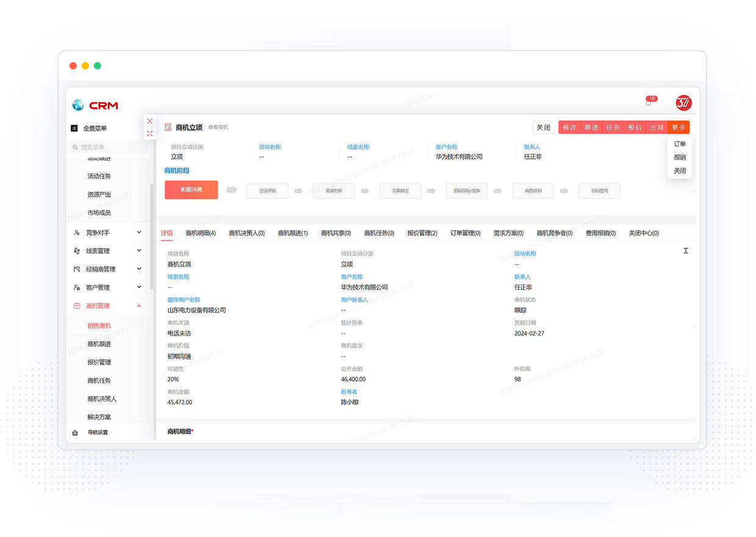This screenshot has width=756, height=537.
Task: Select the 商务谈判 stage step
Action: 533,191
